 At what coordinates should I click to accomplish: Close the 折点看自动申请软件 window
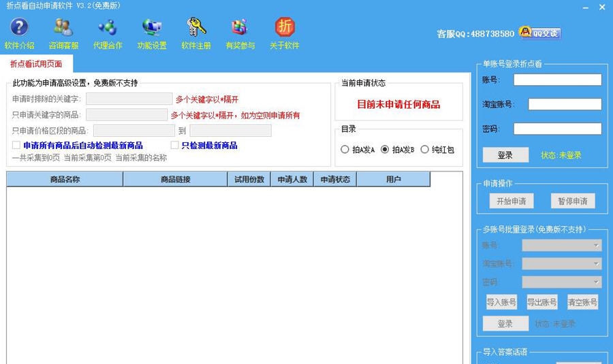tap(602, 7)
